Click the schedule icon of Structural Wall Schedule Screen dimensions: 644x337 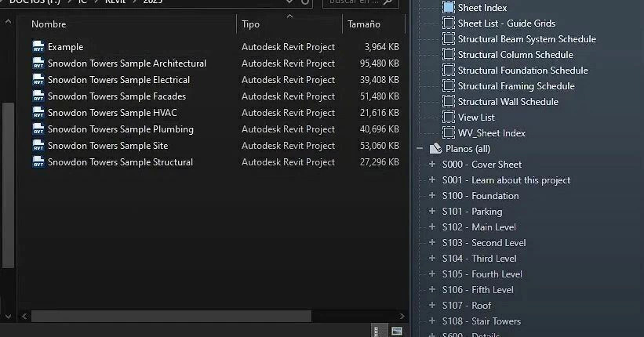[449, 101]
